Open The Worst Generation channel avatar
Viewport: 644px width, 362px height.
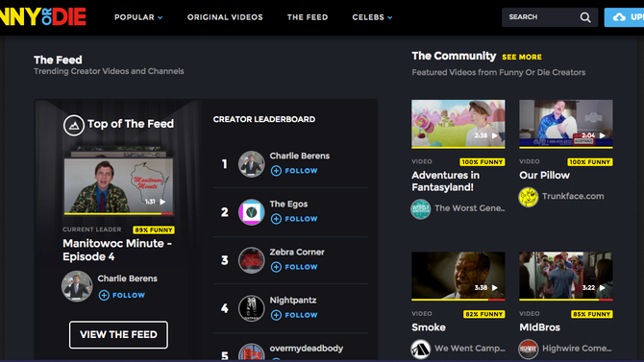(421, 209)
